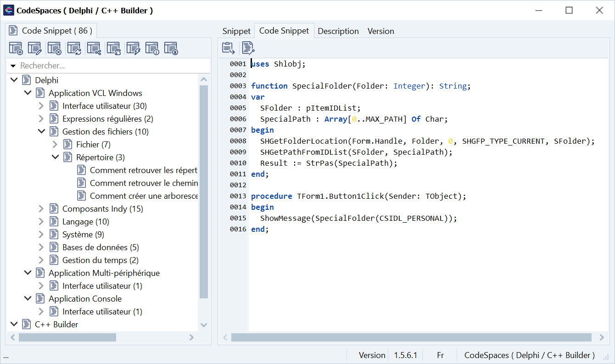The width and height of the screenshot is (615, 364).
Task: Click the share snippet icon
Action: (x=94, y=48)
